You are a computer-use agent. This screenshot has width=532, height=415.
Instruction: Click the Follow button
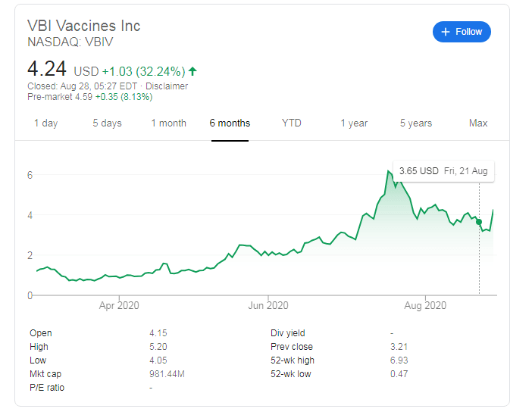pyautogui.click(x=462, y=32)
